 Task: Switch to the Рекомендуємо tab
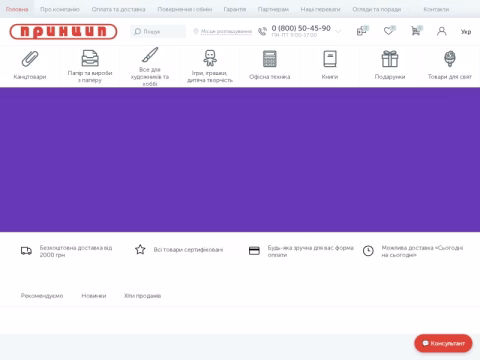[42, 296]
